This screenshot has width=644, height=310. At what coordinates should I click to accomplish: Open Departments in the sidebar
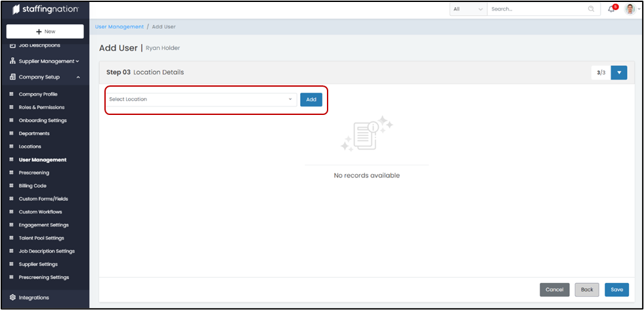[x=34, y=133]
